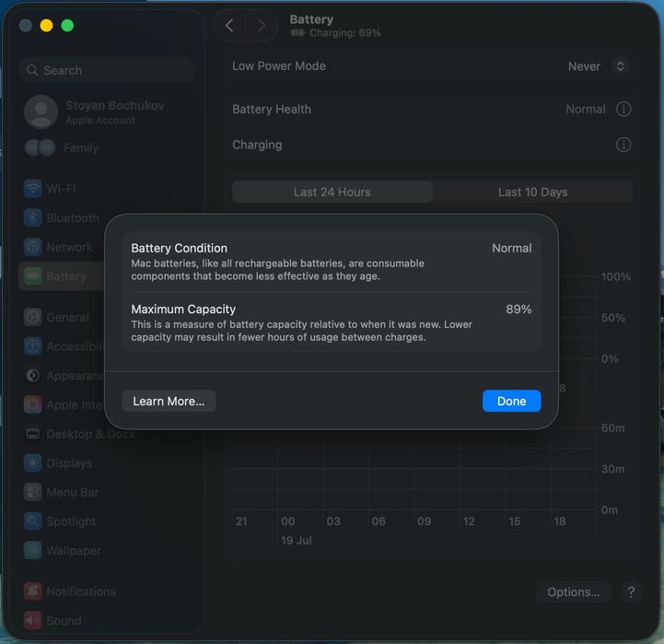Open Spotlight settings via its magnifier icon
This screenshot has width=664, height=644.
(32, 521)
